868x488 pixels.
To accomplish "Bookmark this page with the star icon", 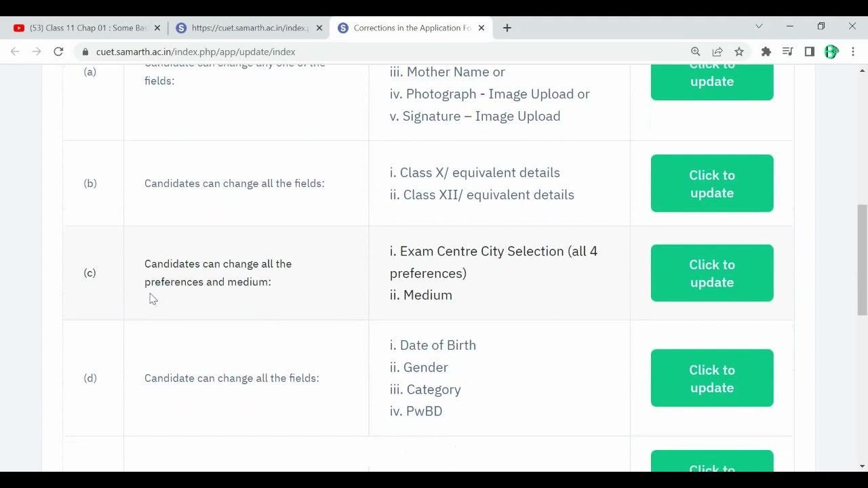I will click(x=739, y=52).
